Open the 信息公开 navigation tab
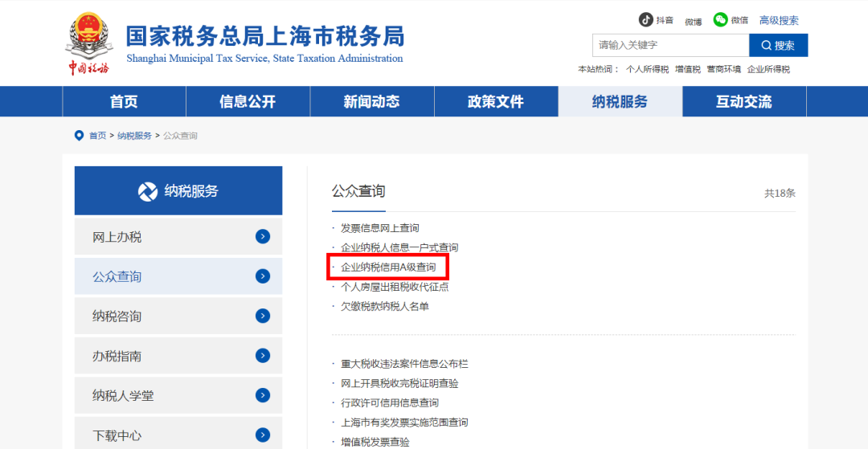 248,101
